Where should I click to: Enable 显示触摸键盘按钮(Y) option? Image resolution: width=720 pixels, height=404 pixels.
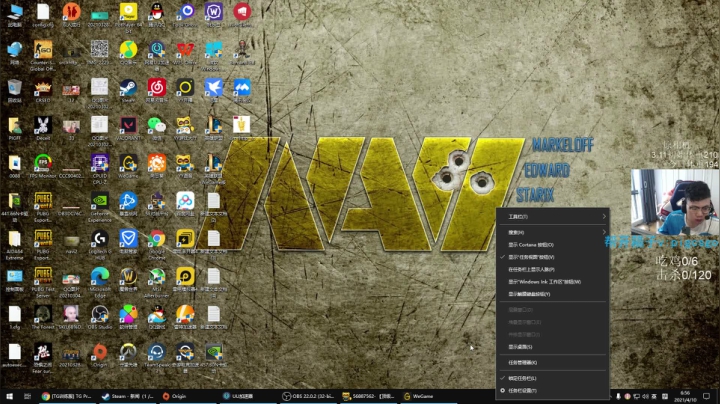552,294
